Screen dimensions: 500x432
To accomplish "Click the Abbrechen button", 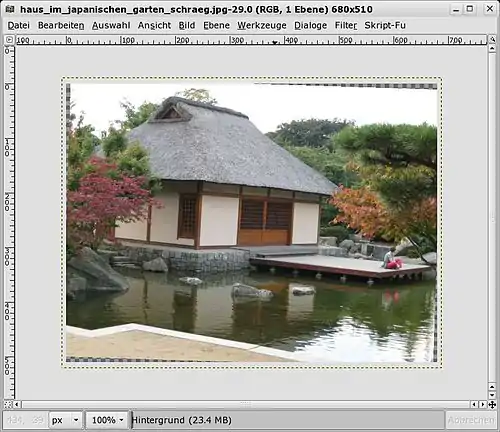I will coord(471,420).
